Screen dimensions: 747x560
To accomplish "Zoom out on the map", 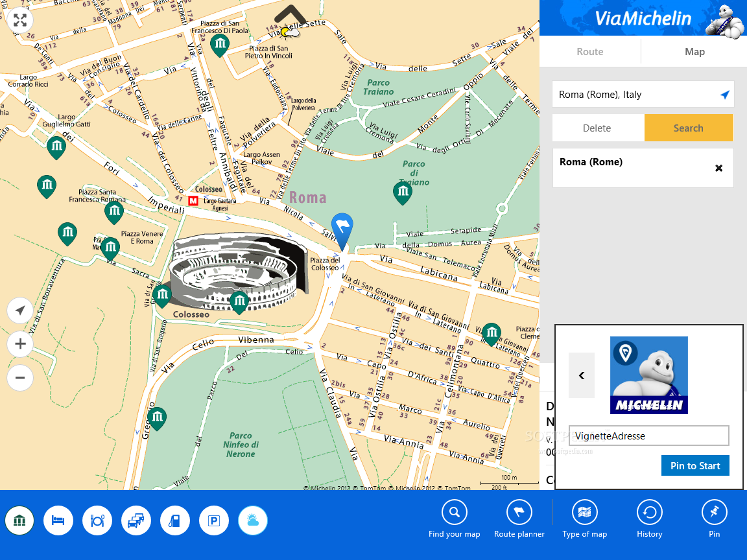I will [x=20, y=378].
